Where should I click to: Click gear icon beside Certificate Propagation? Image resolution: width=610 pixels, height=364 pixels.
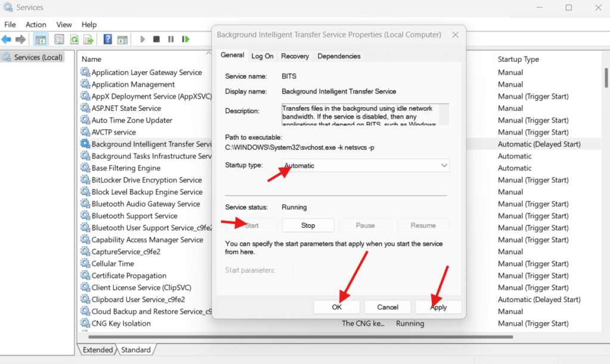coord(85,275)
